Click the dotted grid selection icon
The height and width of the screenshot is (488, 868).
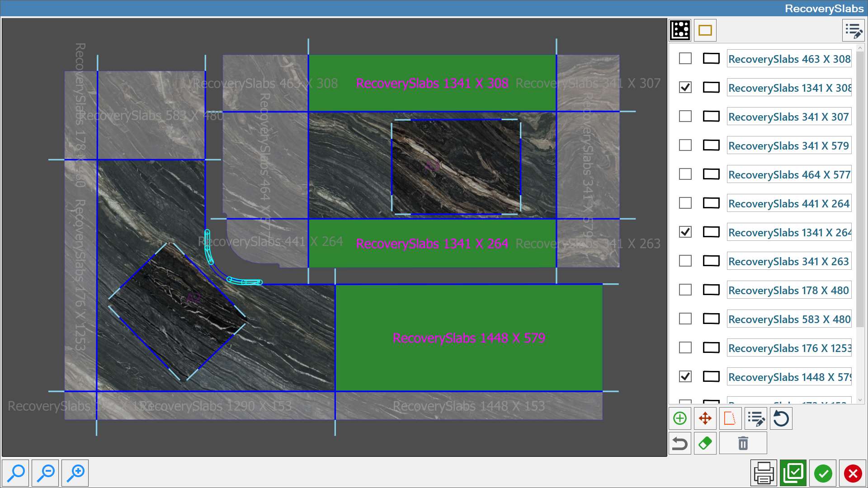tap(680, 30)
